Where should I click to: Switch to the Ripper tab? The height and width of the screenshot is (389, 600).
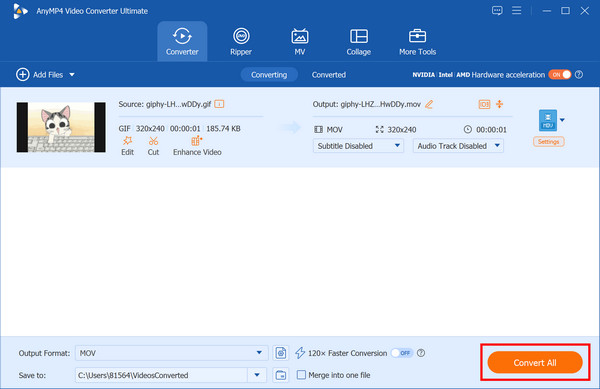click(241, 41)
